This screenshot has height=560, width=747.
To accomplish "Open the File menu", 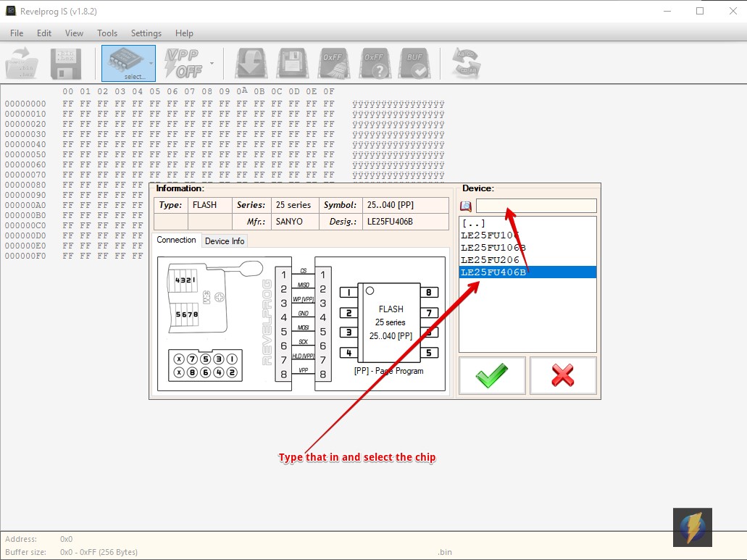I will pyautogui.click(x=17, y=33).
